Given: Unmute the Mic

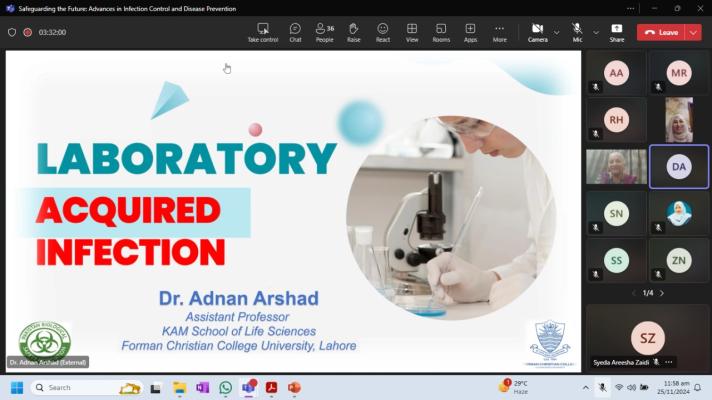Looking at the screenshot, I should pos(577,31).
